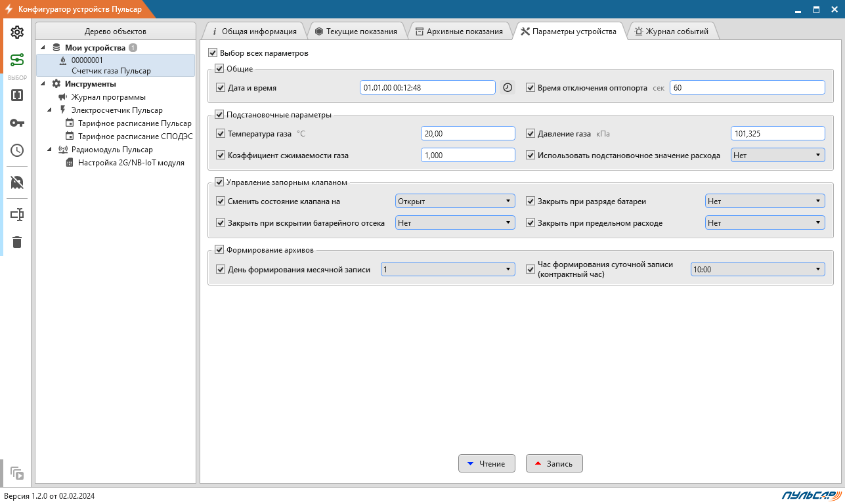Image resolution: width=845 pixels, height=504 pixels.
Task: Click the bracket icon in left sidebar
Action: point(17,95)
